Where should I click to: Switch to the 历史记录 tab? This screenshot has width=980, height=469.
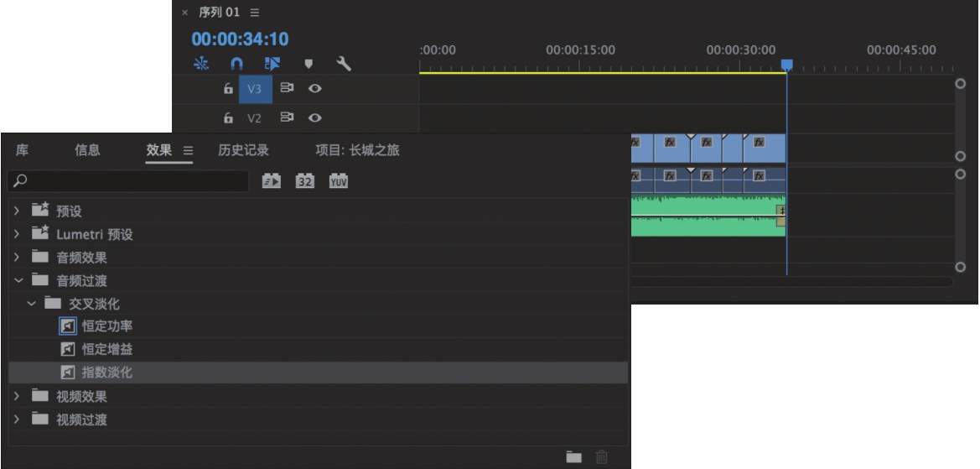[x=243, y=151]
